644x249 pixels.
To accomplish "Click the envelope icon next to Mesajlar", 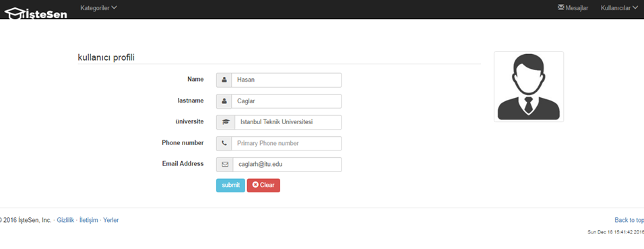I will pyautogui.click(x=560, y=7).
